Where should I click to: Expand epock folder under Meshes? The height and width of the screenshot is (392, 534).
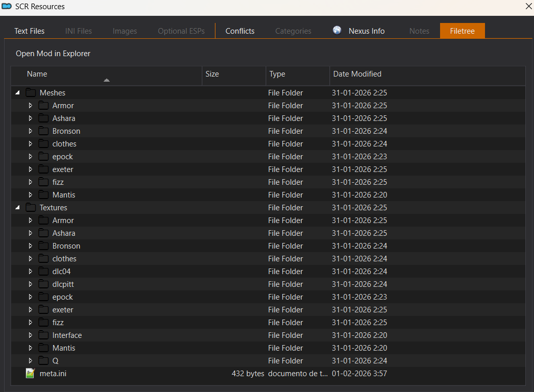(30, 157)
